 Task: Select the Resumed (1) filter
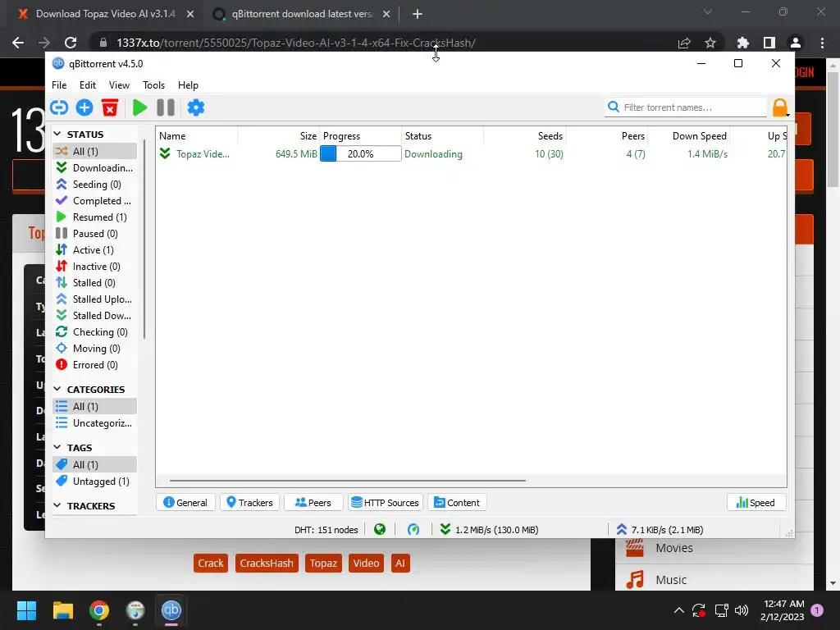tap(95, 217)
